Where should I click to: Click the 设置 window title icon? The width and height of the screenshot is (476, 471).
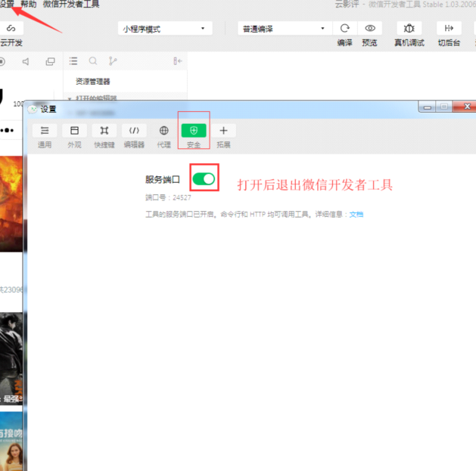[x=33, y=109]
